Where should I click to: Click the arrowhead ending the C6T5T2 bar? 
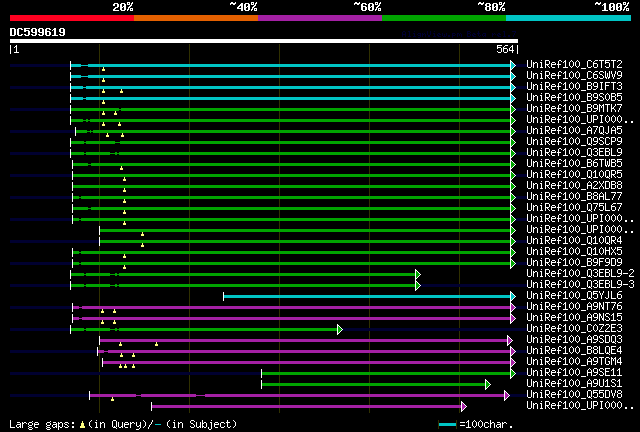513,65
